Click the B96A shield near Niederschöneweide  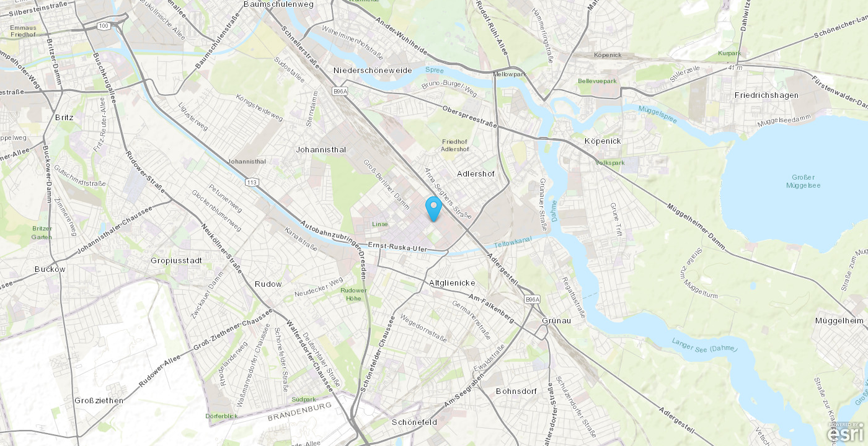(340, 91)
